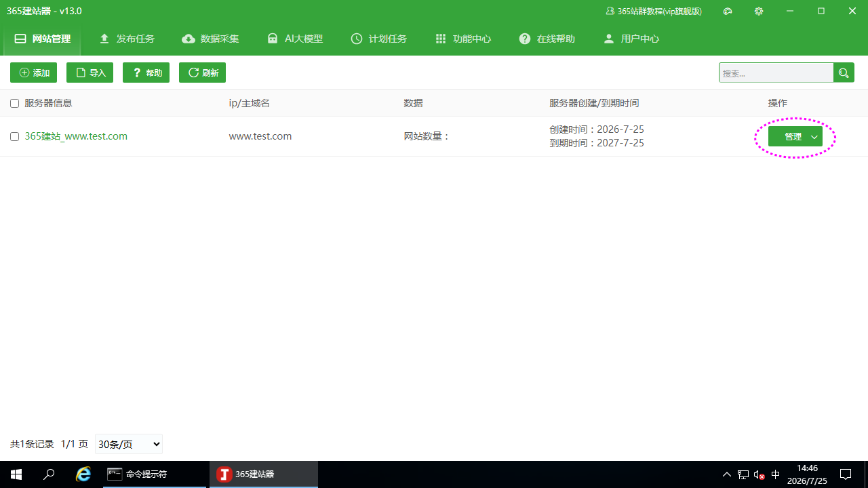Click the 服务器创建/到期时间 column header
868x488 pixels.
point(594,103)
